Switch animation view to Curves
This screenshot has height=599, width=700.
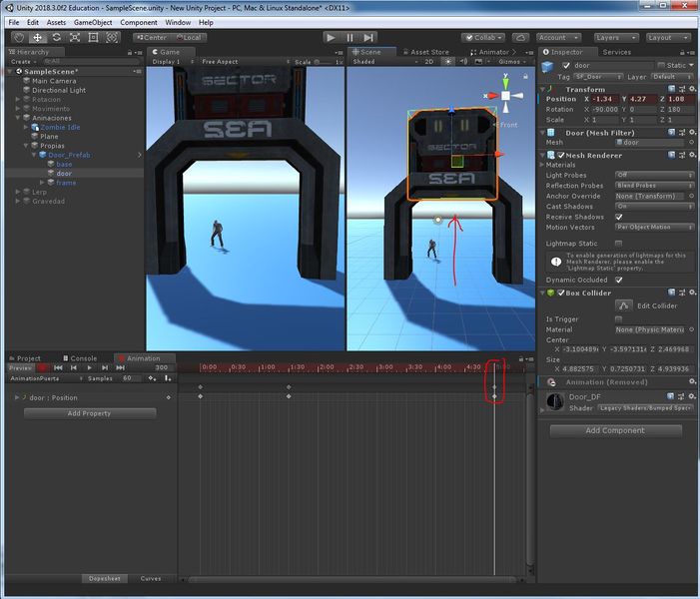[151, 578]
